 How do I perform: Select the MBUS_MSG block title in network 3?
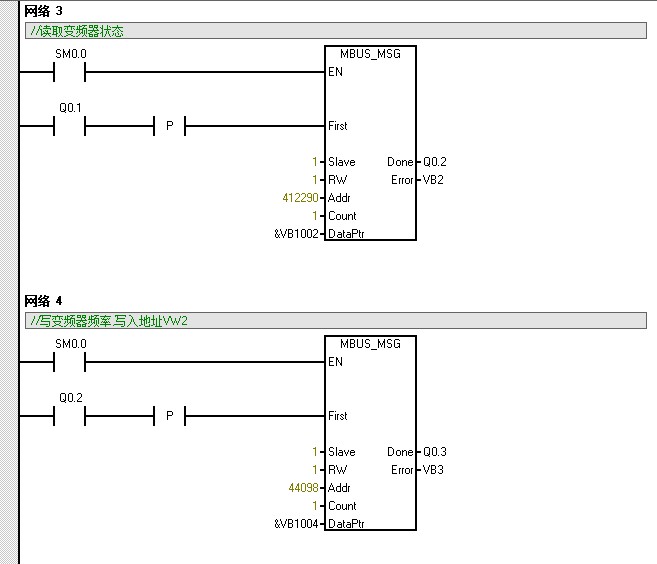(370, 54)
